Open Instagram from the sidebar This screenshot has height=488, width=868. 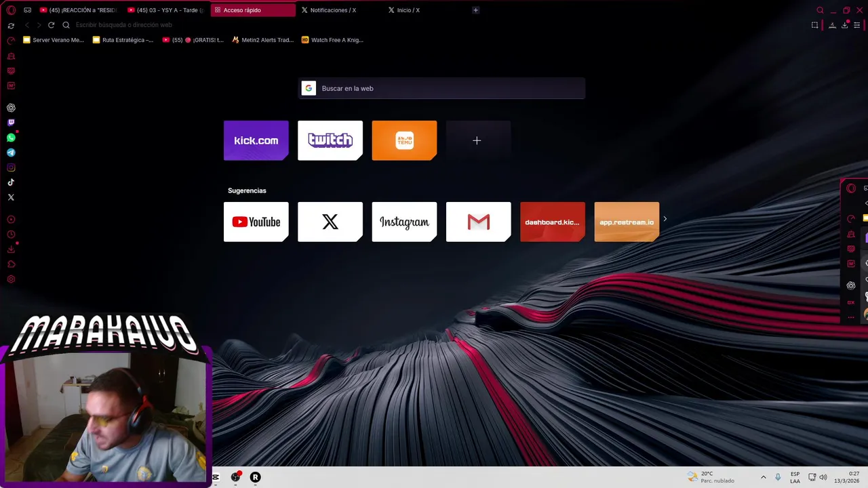point(11,167)
